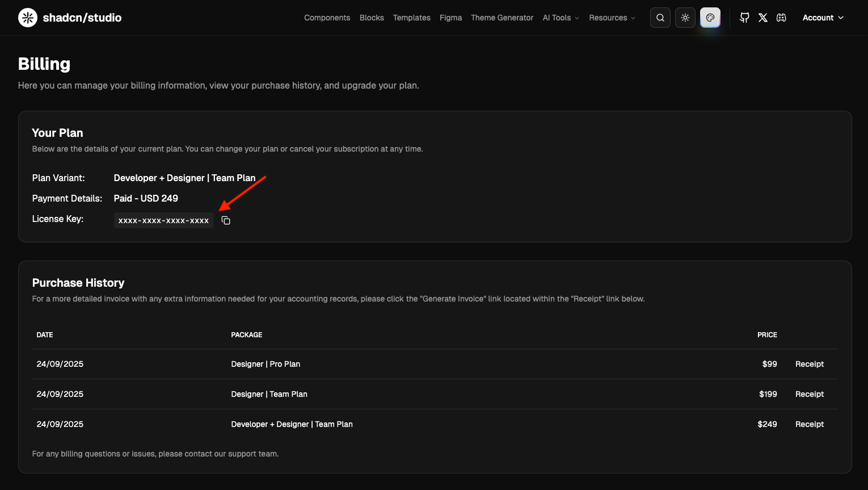The height and width of the screenshot is (490, 868).
Task: Open the GitHub icon link
Action: pos(744,18)
